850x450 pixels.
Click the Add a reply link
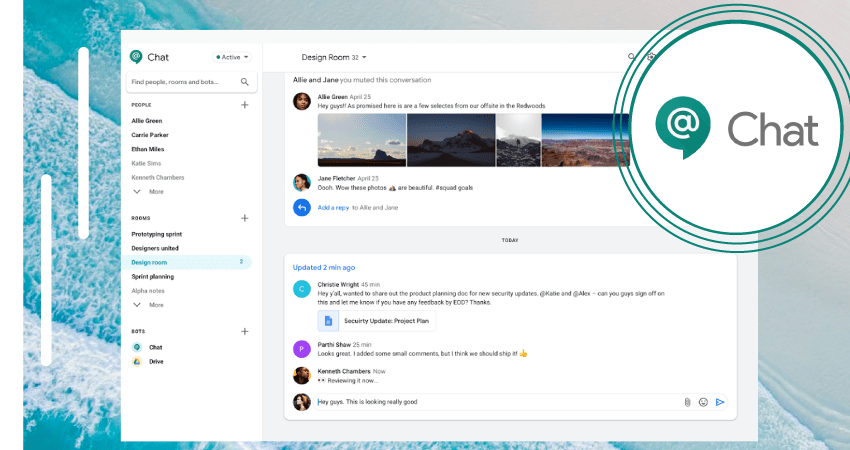[x=334, y=207]
